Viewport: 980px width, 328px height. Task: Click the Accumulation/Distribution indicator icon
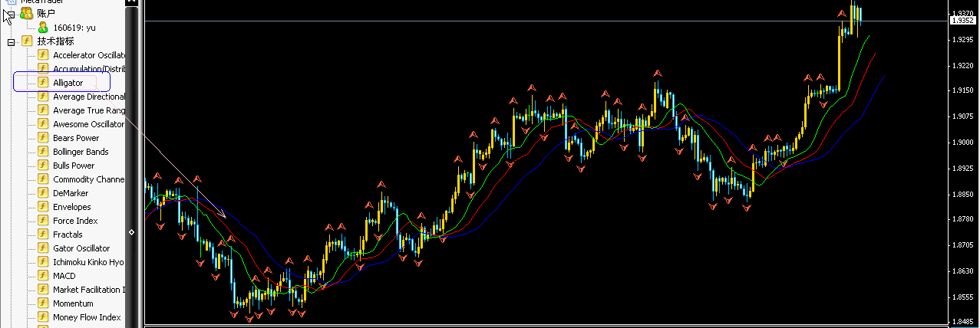[x=43, y=69]
